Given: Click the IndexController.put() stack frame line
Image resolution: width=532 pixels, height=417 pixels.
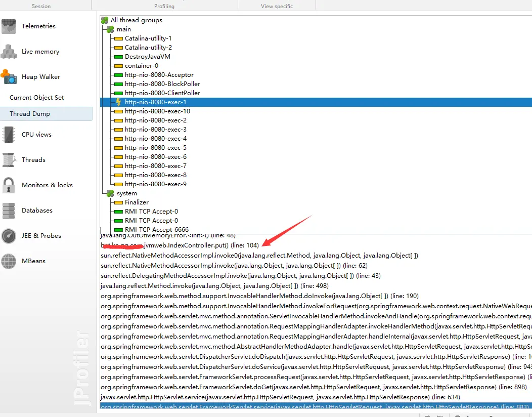Looking at the screenshot, I should [x=180, y=245].
